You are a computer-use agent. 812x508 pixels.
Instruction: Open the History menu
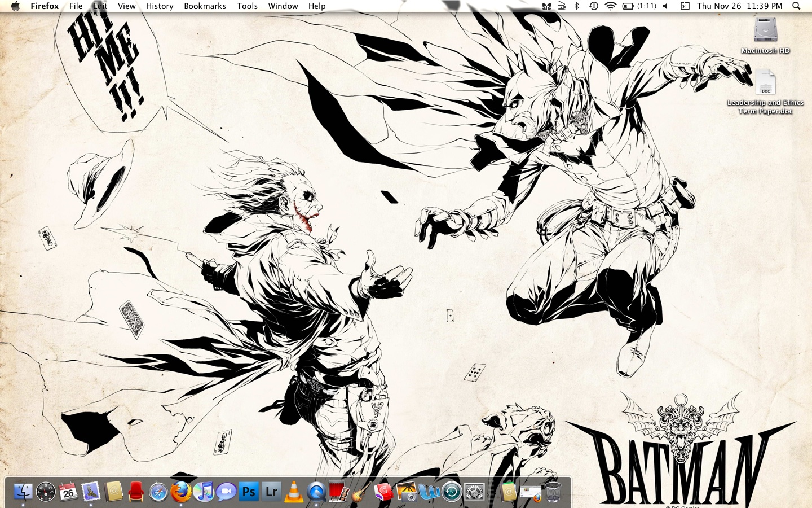click(x=160, y=6)
